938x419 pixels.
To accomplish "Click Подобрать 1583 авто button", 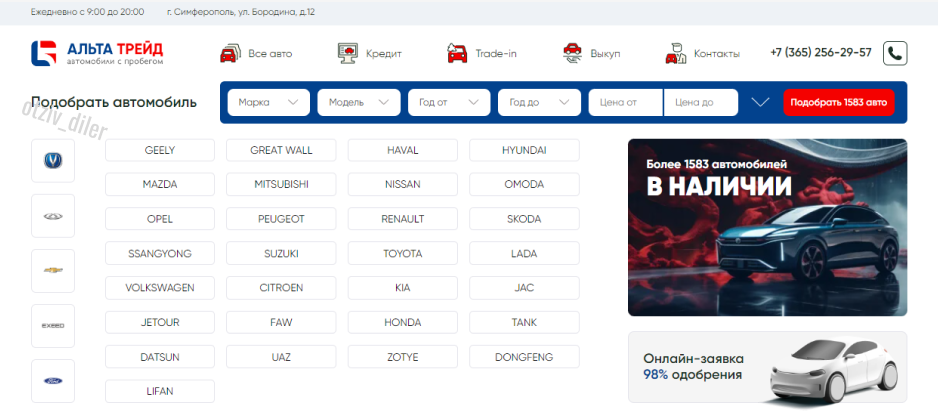I will (x=839, y=102).
